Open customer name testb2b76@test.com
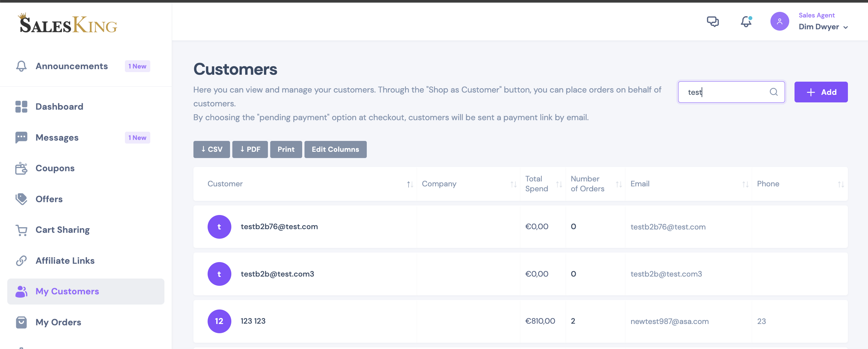 (x=279, y=227)
